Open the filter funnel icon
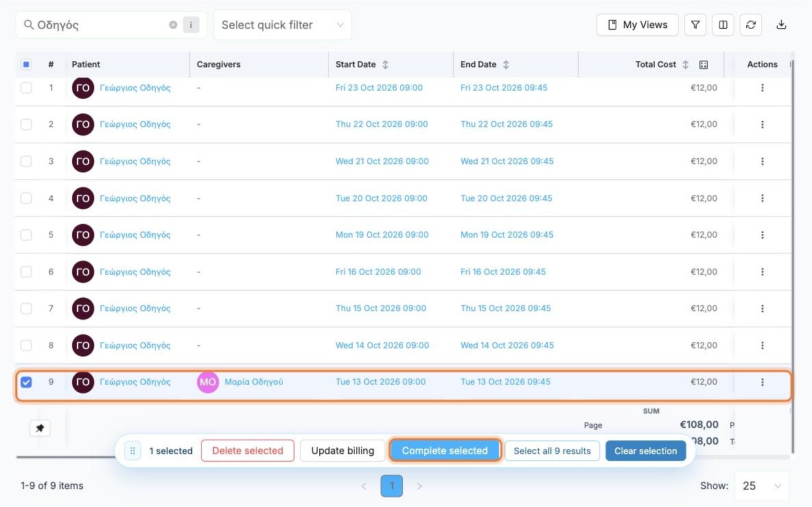Viewport: 812px width, 507px height. coord(695,25)
